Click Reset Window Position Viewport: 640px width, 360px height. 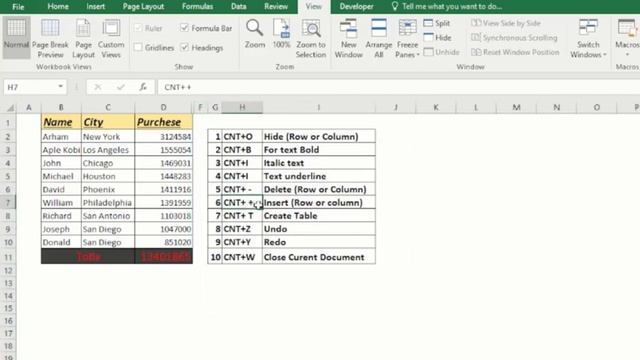(515, 52)
